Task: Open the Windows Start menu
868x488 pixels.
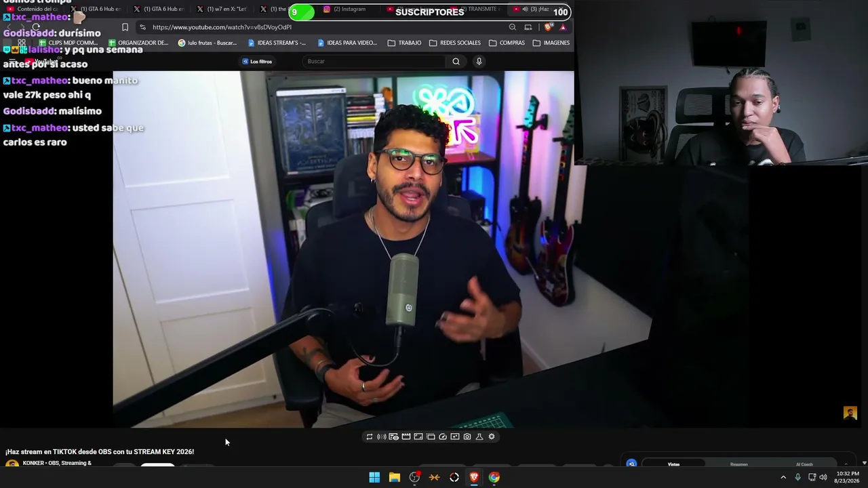Action: click(374, 478)
